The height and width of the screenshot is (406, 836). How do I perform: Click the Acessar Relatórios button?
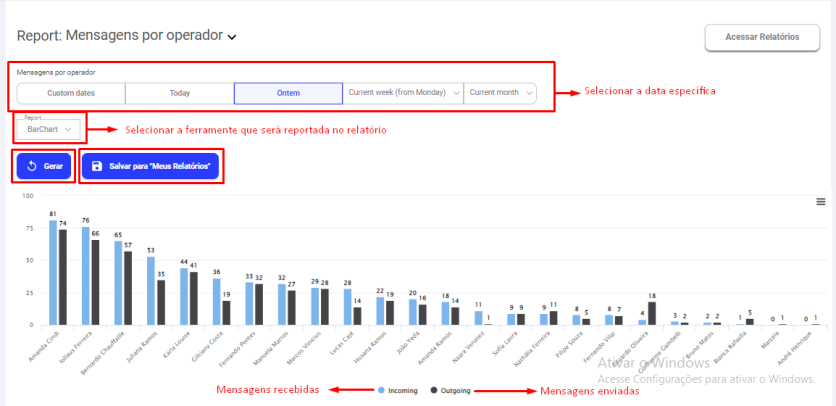click(762, 37)
